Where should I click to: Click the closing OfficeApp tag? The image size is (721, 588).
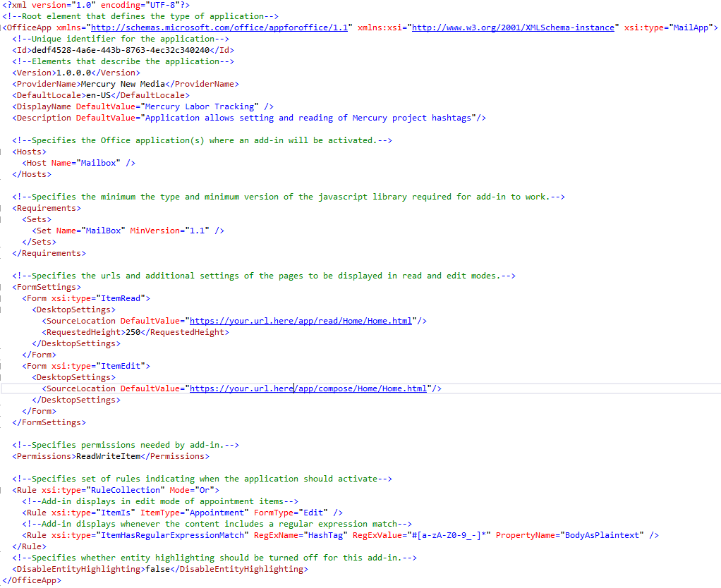[32, 580]
